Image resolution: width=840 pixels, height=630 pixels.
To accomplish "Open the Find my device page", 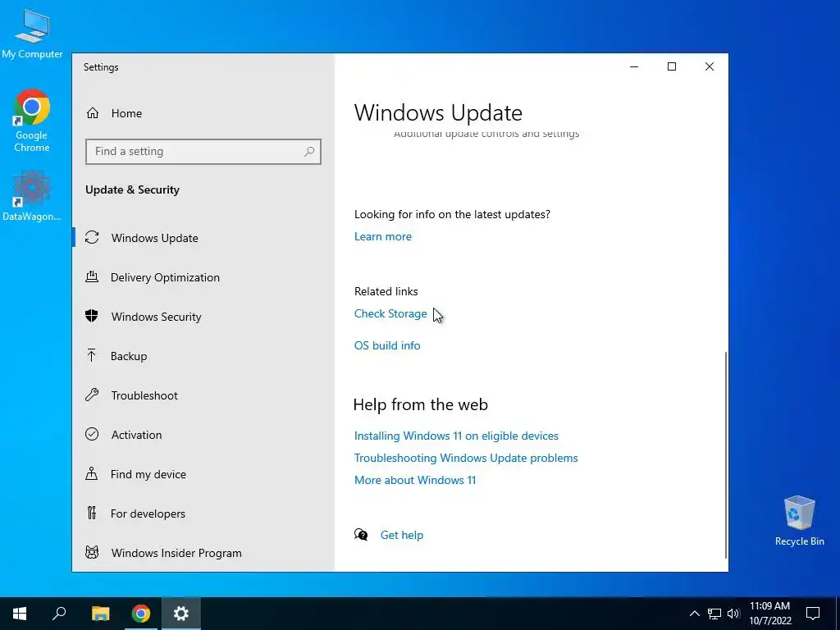I will [203, 474].
